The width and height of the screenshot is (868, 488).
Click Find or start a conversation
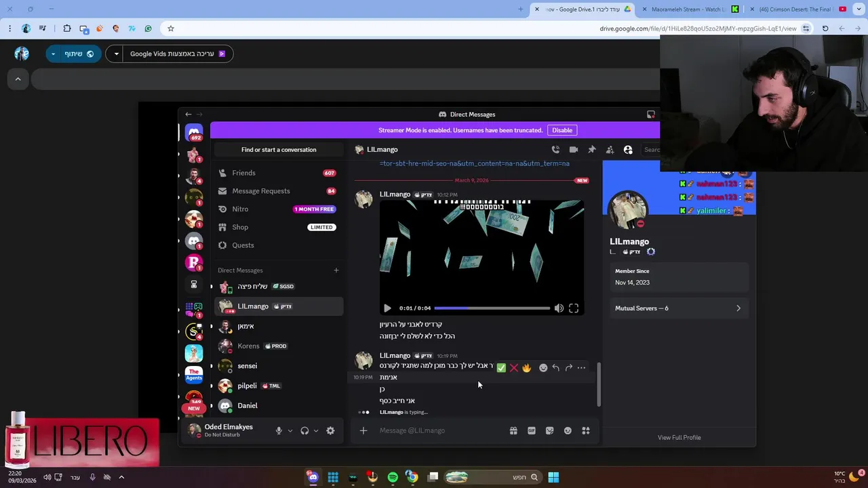tap(279, 150)
